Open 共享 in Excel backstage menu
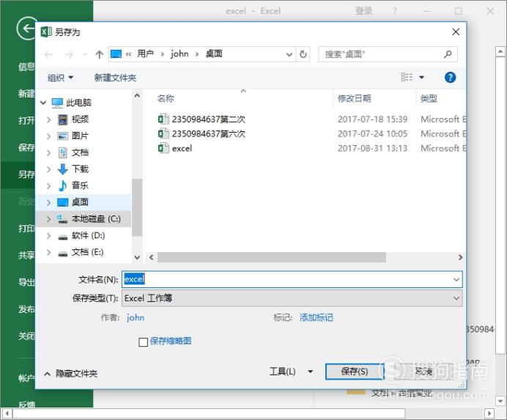The height and width of the screenshot is (420, 507). click(x=26, y=255)
